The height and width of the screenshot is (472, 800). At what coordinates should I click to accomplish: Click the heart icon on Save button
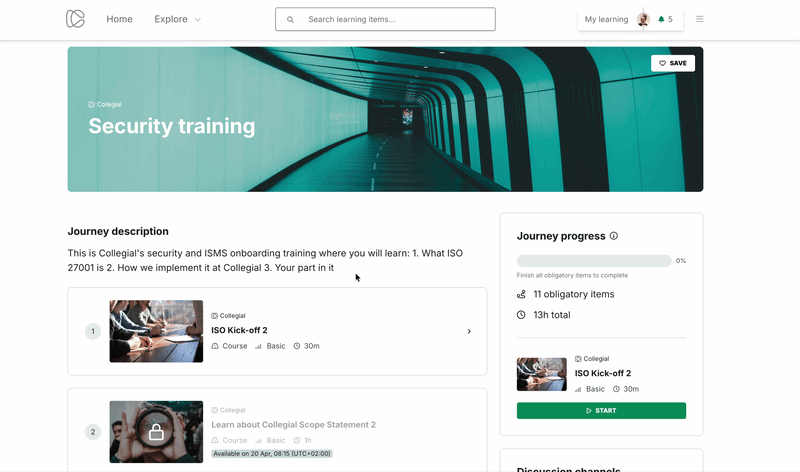[x=662, y=63]
